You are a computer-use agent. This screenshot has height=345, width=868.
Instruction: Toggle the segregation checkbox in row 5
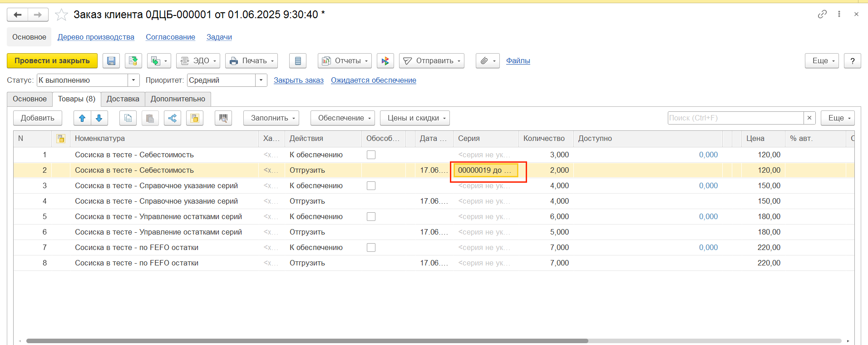(371, 217)
